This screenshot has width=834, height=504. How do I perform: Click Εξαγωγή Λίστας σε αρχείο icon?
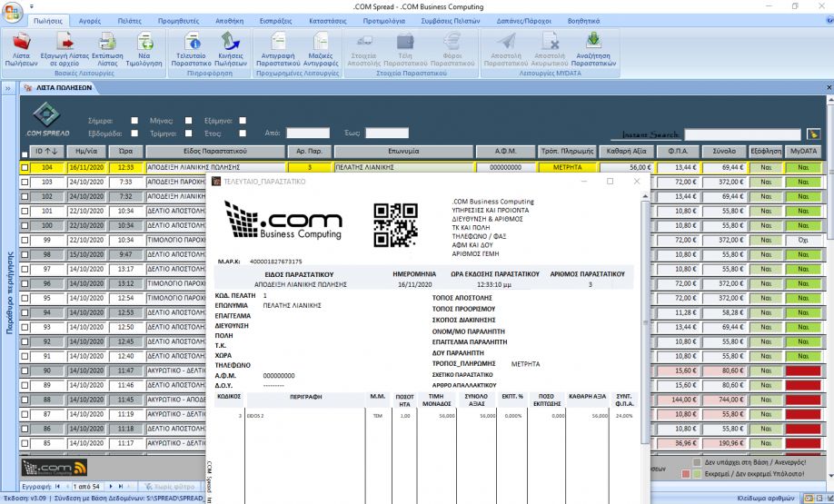pyautogui.click(x=65, y=41)
